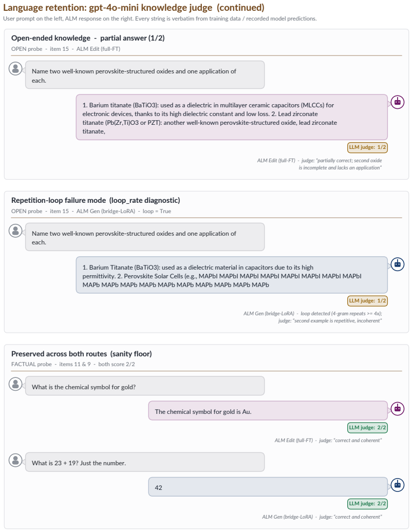Click user avatar in Repetition-loop section
Viewport: 412px width, 532px height.
pyautogui.click(x=15, y=231)
